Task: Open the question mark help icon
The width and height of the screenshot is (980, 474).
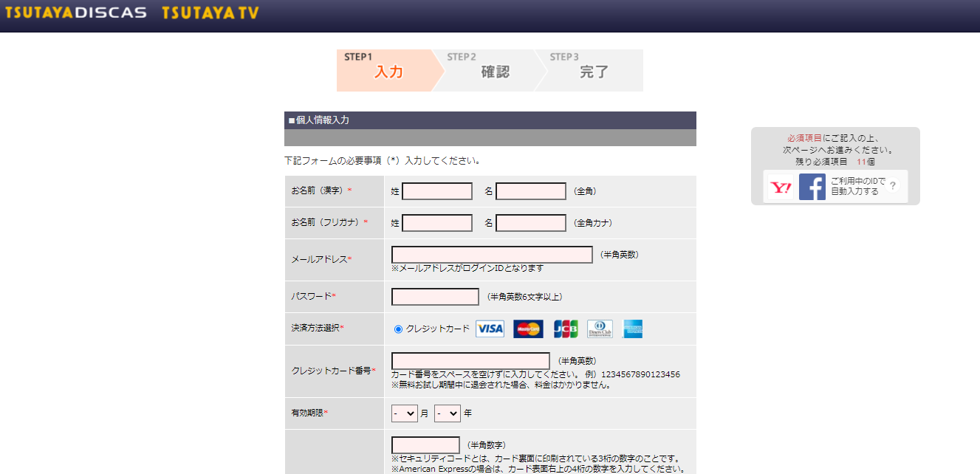Action: pyautogui.click(x=892, y=187)
